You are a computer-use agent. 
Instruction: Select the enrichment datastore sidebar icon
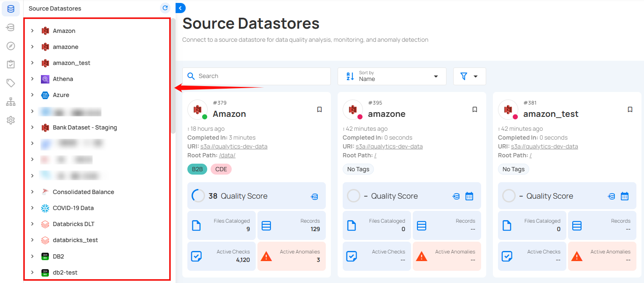[11, 27]
